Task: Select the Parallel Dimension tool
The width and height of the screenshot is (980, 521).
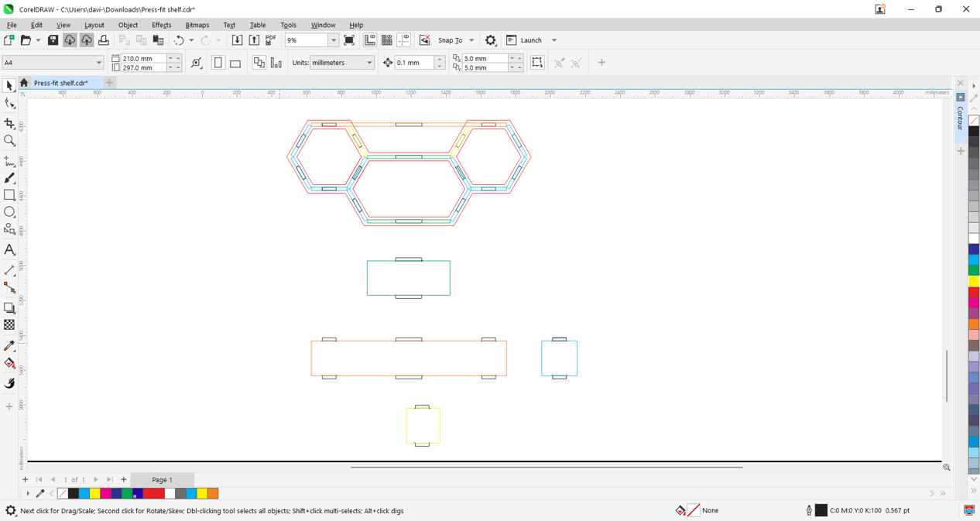Action: [9, 270]
